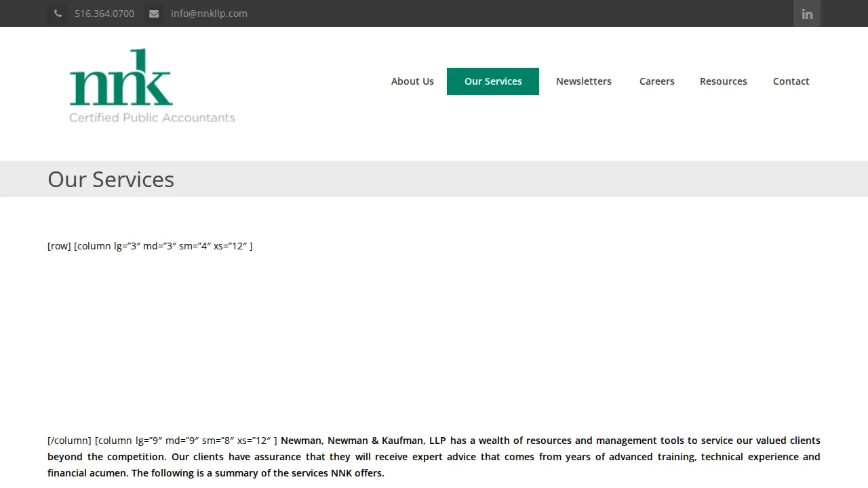This screenshot has height=488, width=868.
Task: Open the LinkedIn icon link
Action: point(807,14)
